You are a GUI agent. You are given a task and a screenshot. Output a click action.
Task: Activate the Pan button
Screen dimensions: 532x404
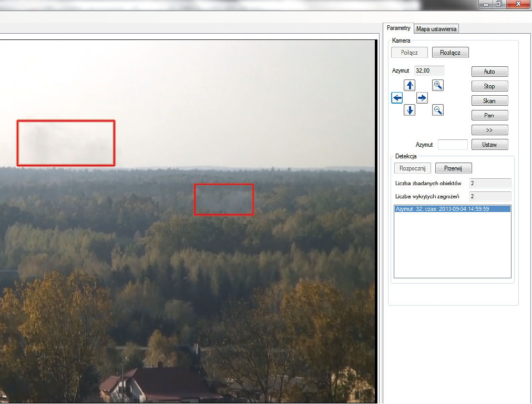click(489, 115)
